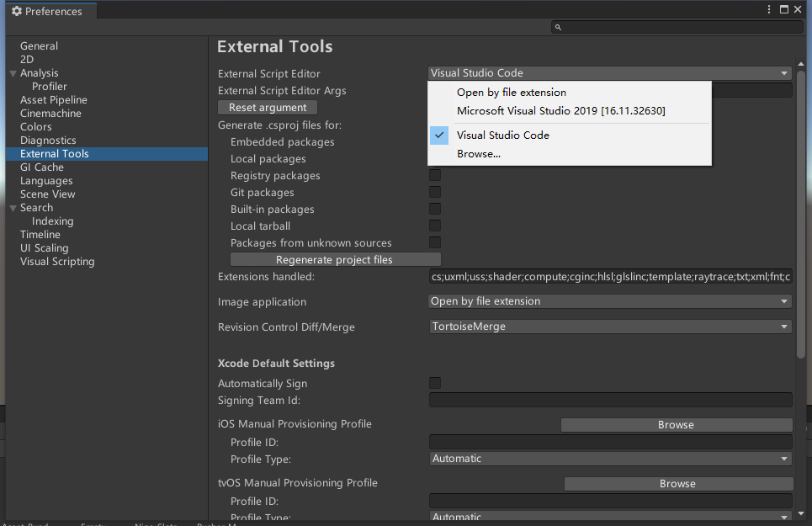Browse for iOS Manual Provisioning Profile
Viewport: 812px width, 526px height.
pos(677,424)
